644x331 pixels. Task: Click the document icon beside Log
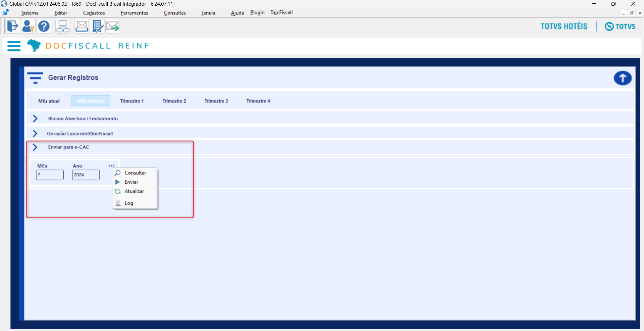(118, 203)
